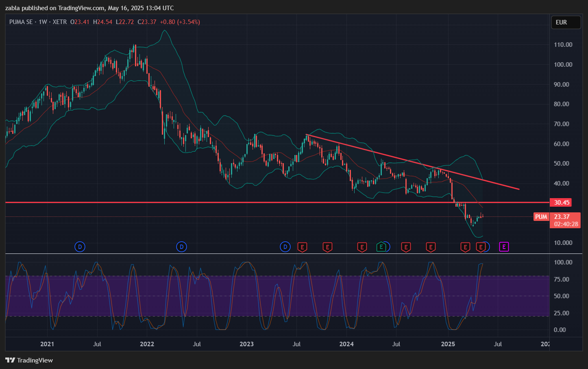The width and height of the screenshot is (588, 369).
Task: Click the 0.00 oscillator scale label
Action: 560,330
